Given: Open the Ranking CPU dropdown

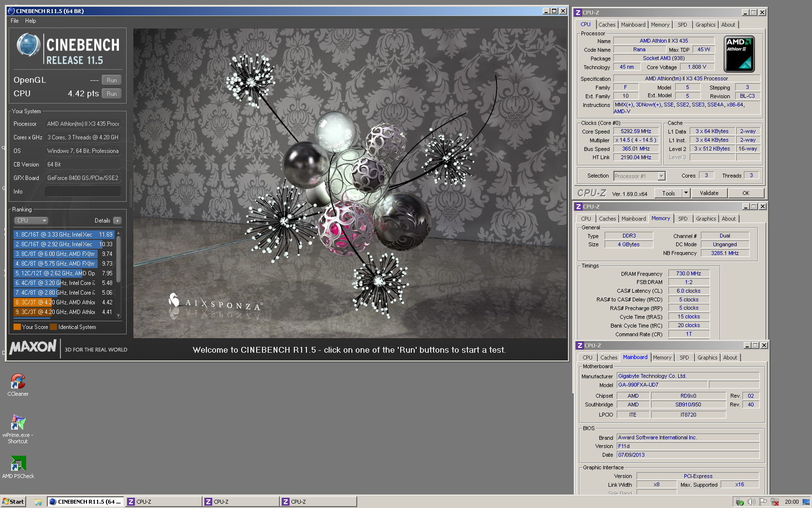Looking at the screenshot, I should coord(31,221).
